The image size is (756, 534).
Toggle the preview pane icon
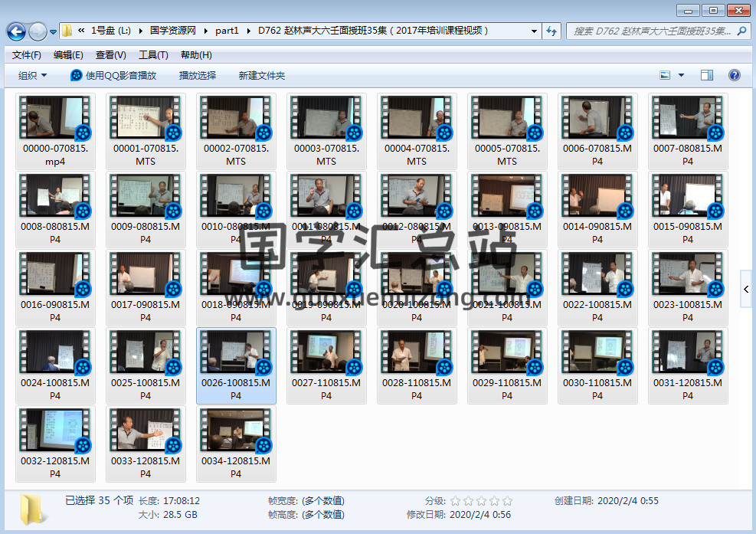707,75
